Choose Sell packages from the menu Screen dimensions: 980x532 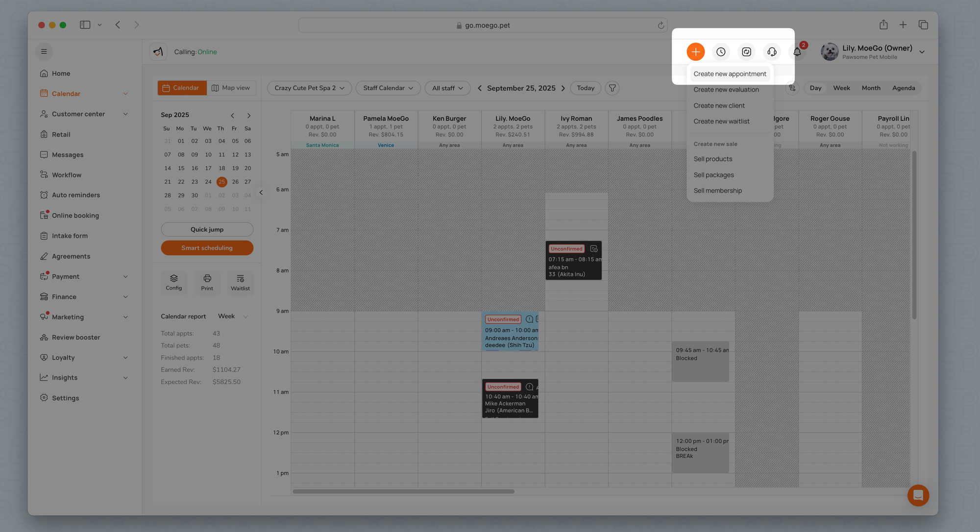pos(713,175)
